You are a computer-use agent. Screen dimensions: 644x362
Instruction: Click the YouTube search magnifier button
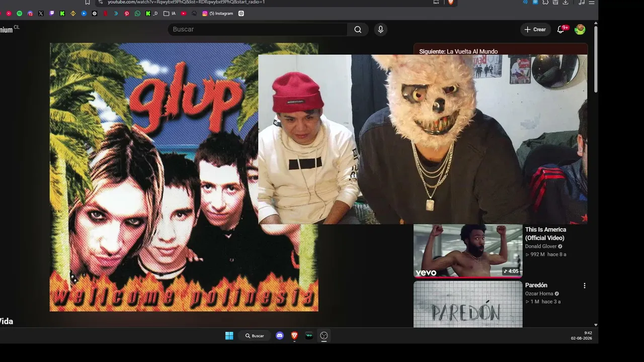point(358,29)
